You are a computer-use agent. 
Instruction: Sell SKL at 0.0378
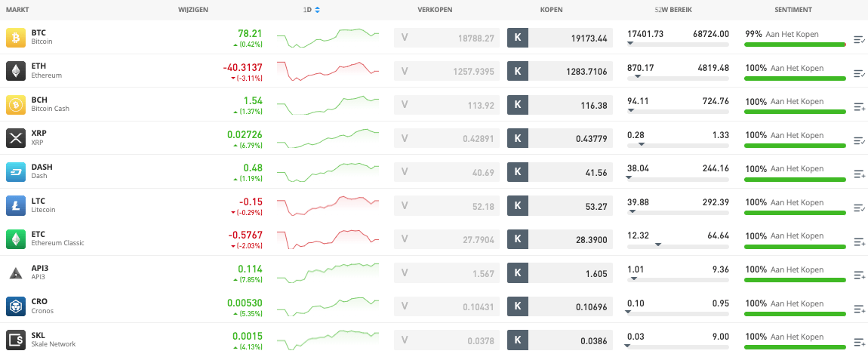point(447,340)
